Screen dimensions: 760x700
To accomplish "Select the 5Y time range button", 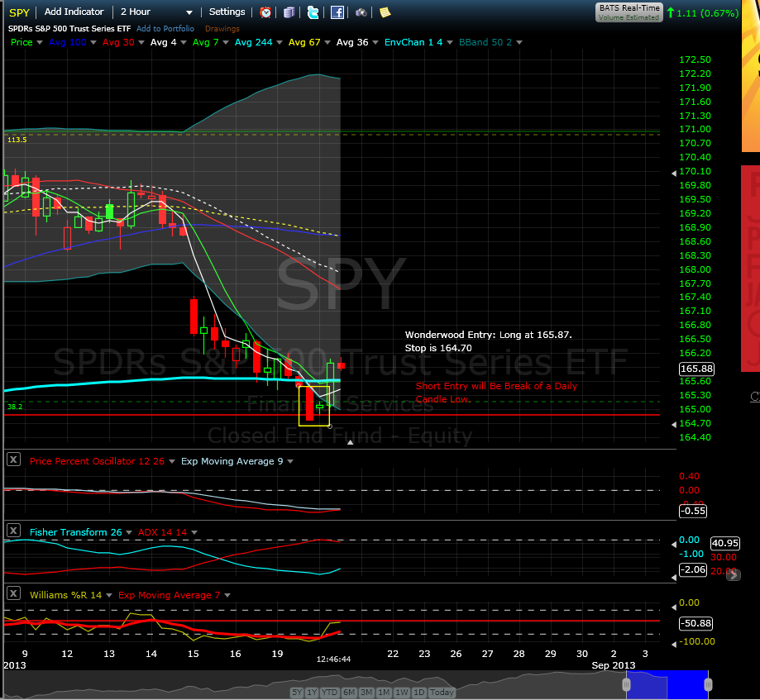I will [297, 693].
